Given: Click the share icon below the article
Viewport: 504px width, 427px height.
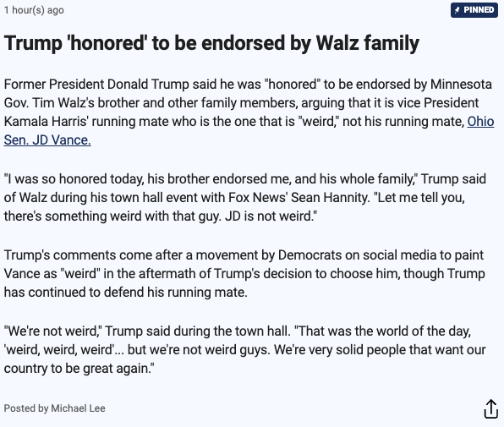Looking at the screenshot, I should coord(490,408).
